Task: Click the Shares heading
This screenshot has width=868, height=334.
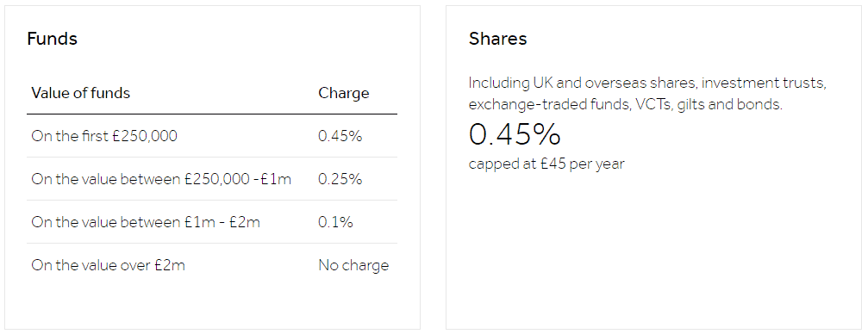Action: (497, 39)
